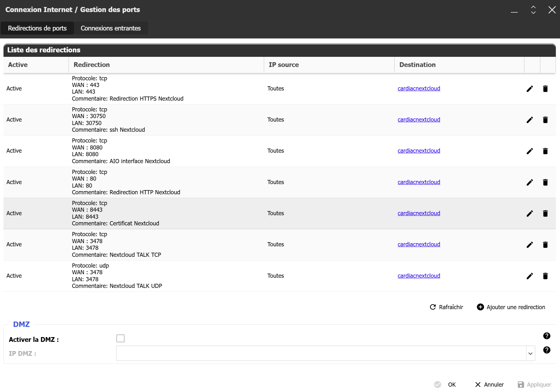The image size is (560, 392).
Task: Open cardiacnextcloud link for WAN 80 rule
Action: (x=419, y=182)
